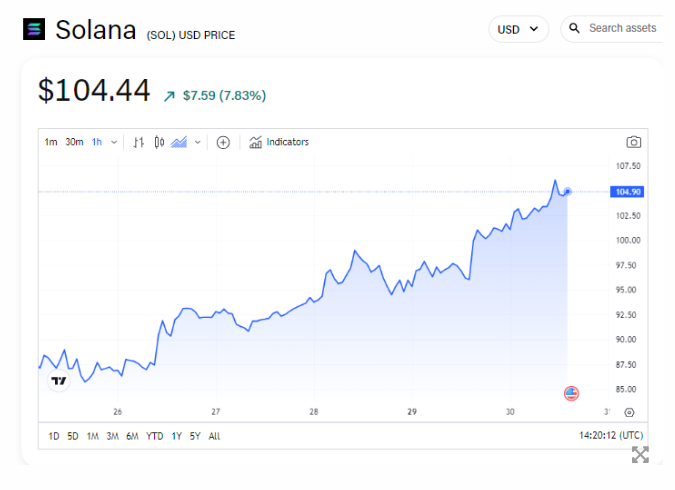Select the area chart style icon
The image size is (675, 490).
[x=180, y=142]
